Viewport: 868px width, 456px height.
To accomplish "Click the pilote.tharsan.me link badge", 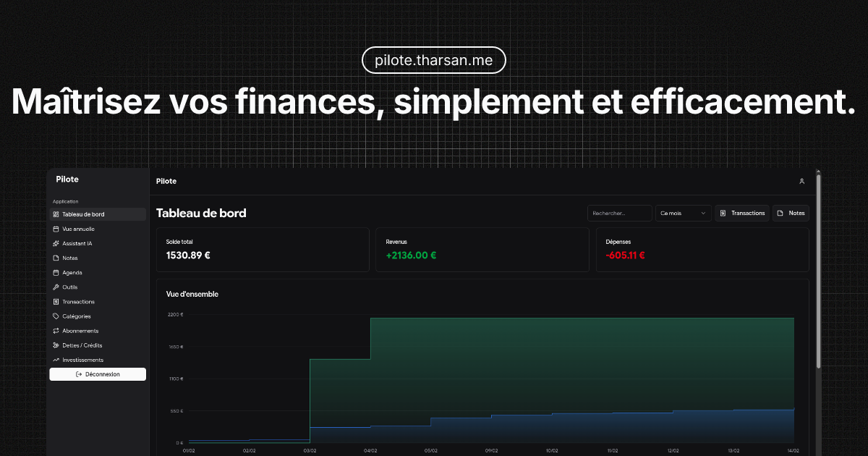I will (434, 61).
